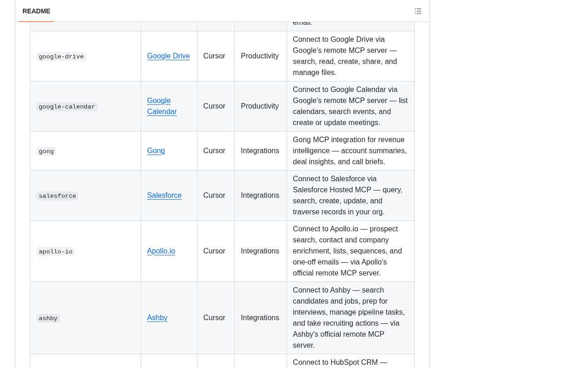The width and height of the screenshot is (588, 368).
Task: Click the salesforce code label
Action: pyautogui.click(x=57, y=196)
